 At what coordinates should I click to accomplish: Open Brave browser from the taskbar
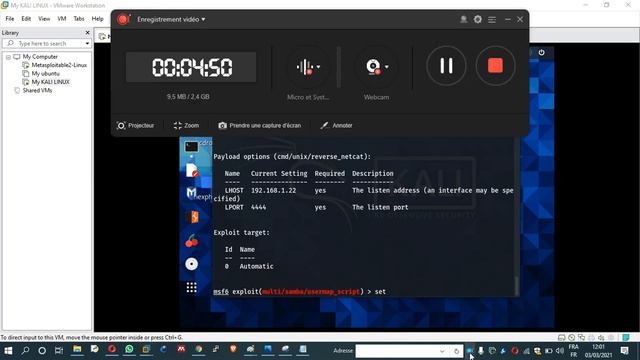click(x=233, y=349)
